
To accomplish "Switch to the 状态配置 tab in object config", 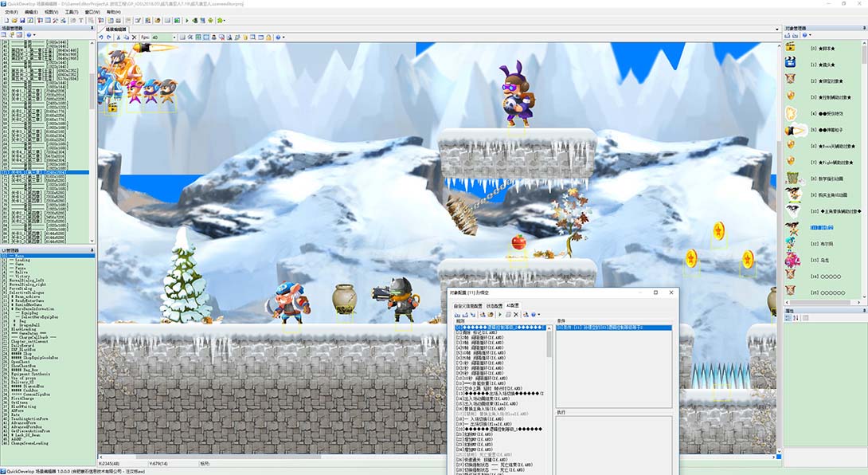I will [x=495, y=306].
